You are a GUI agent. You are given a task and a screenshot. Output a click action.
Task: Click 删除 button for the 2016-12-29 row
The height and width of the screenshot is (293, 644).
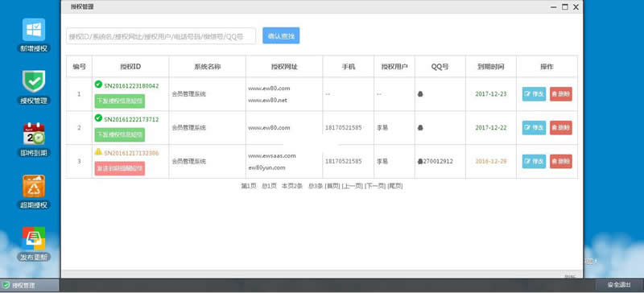[x=560, y=162]
